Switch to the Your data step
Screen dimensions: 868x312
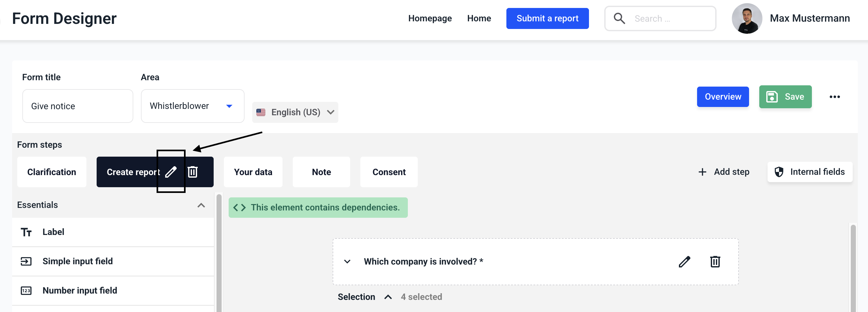pos(253,172)
